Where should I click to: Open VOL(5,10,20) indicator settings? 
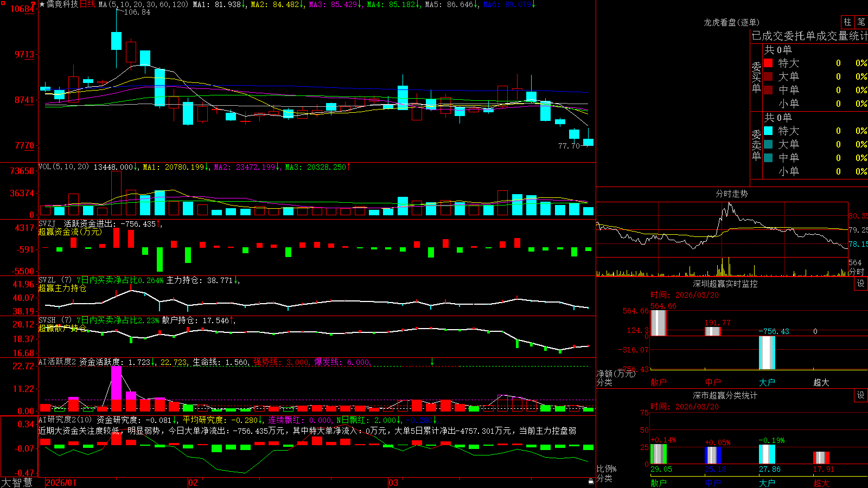[63, 167]
